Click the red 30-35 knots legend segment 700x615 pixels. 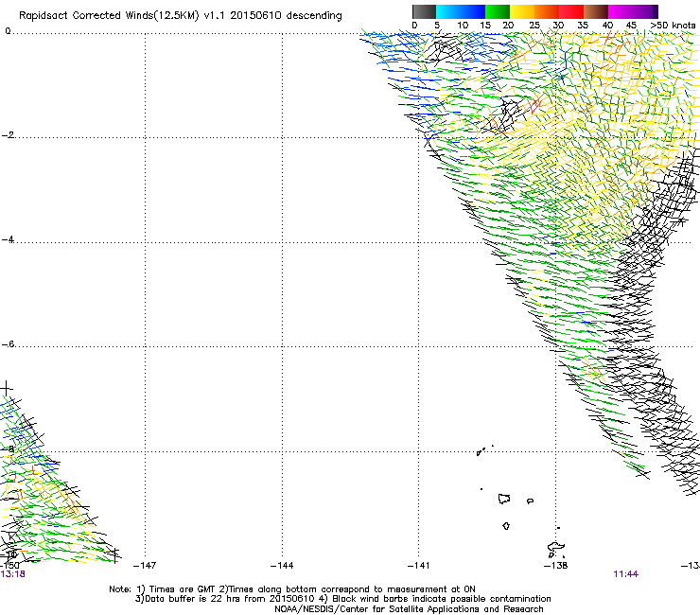click(571, 11)
